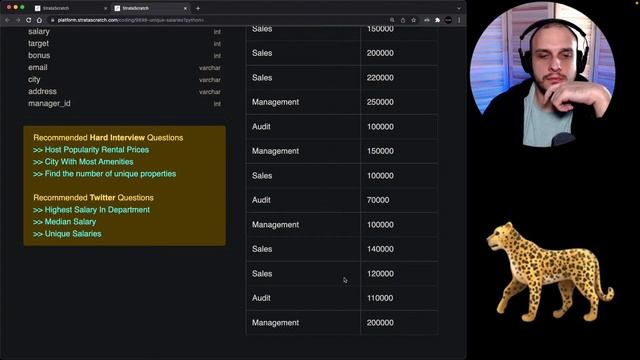Click the extension icon left of the puzzle piece

click(427, 20)
